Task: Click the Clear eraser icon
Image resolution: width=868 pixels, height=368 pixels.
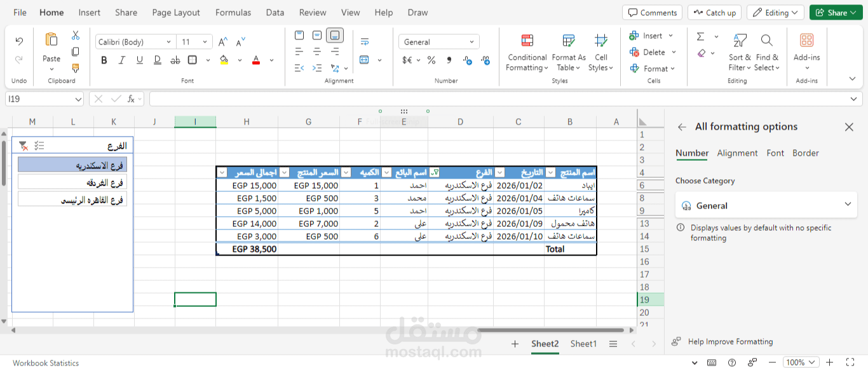Action: [x=701, y=53]
